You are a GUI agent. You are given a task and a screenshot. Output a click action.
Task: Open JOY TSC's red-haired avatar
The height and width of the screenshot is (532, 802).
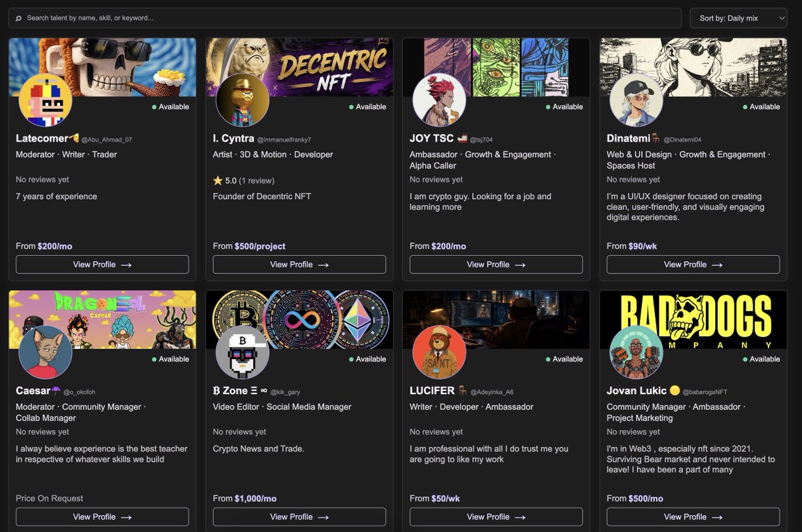click(x=439, y=100)
